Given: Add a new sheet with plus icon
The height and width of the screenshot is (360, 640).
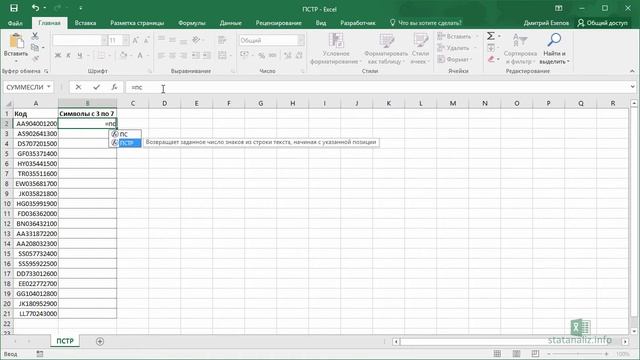Looking at the screenshot, I should [x=100, y=341].
